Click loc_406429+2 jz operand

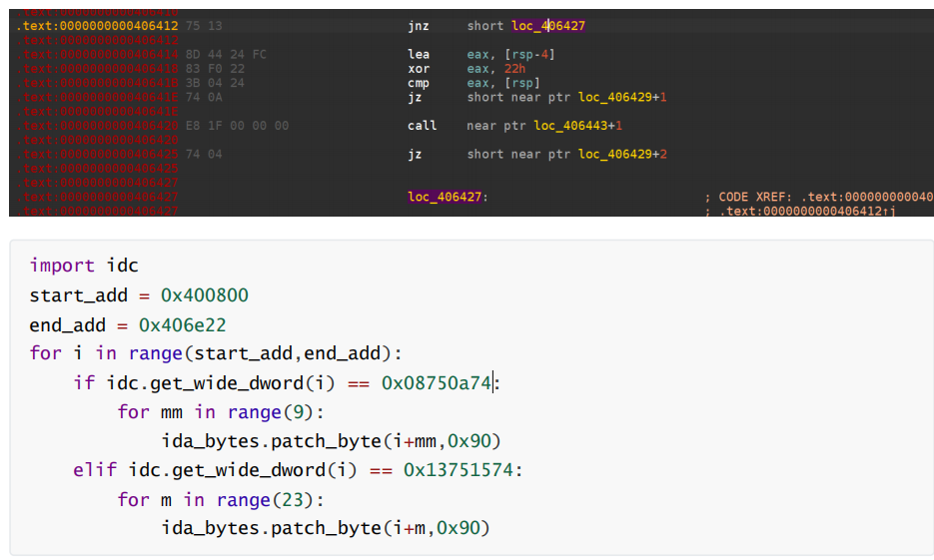pyautogui.click(x=622, y=154)
